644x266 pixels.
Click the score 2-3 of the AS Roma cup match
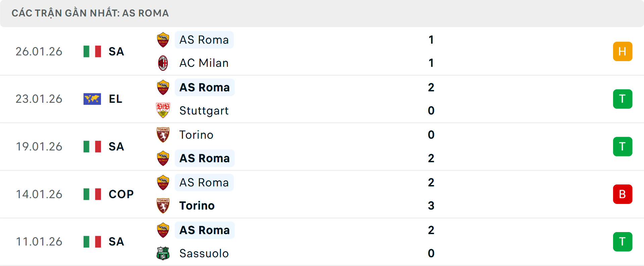coord(432,194)
